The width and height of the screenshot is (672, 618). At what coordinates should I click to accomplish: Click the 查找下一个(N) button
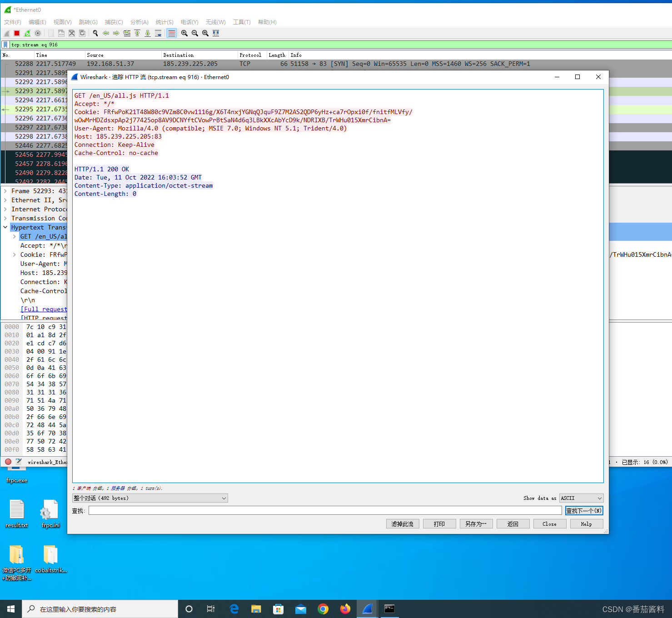pyautogui.click(x=584, y=511)
